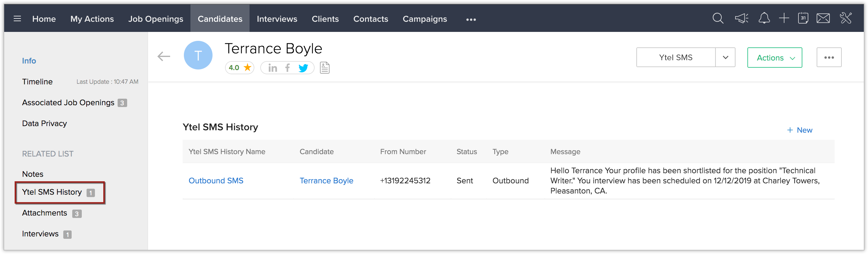Open the notifications bell
The width and height of the screenshot is (868, 254).
[764, 18]
